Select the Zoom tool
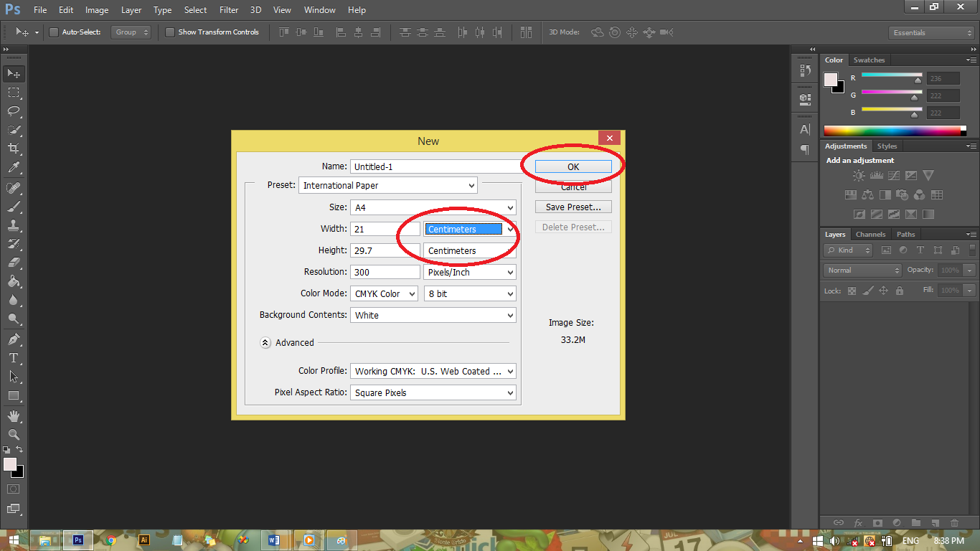The height and width of the screenshot is (551, 980). click(14, 434)
